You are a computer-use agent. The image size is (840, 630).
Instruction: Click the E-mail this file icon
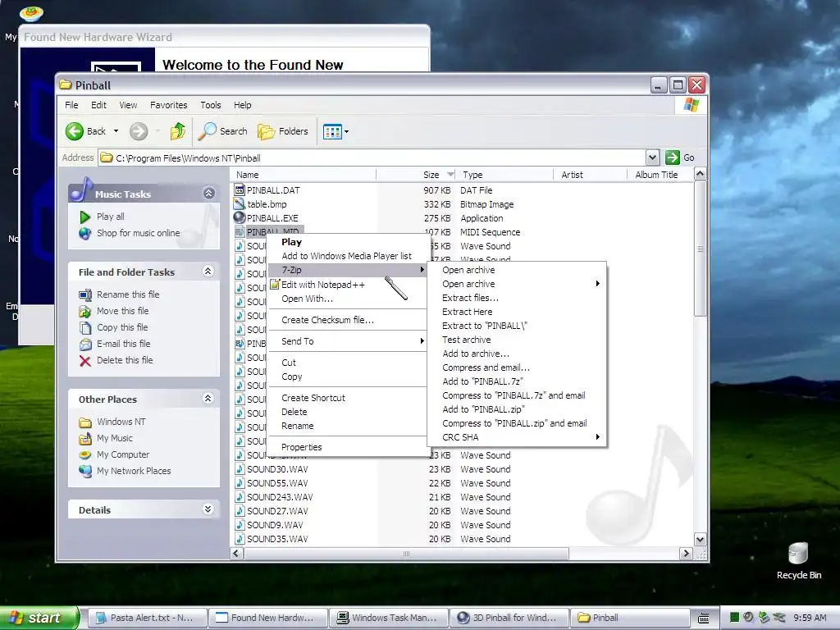tap(84, 344)
